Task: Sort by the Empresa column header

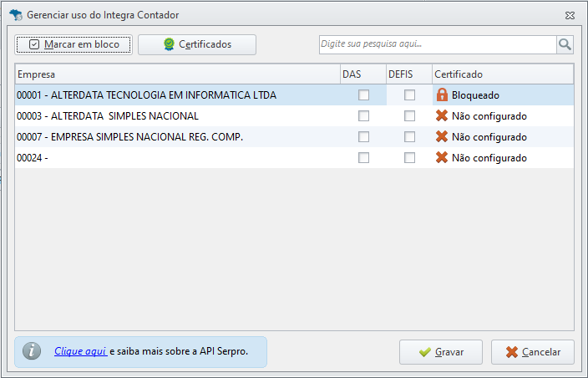Action: pyautogui.click(x=177, y=74)
